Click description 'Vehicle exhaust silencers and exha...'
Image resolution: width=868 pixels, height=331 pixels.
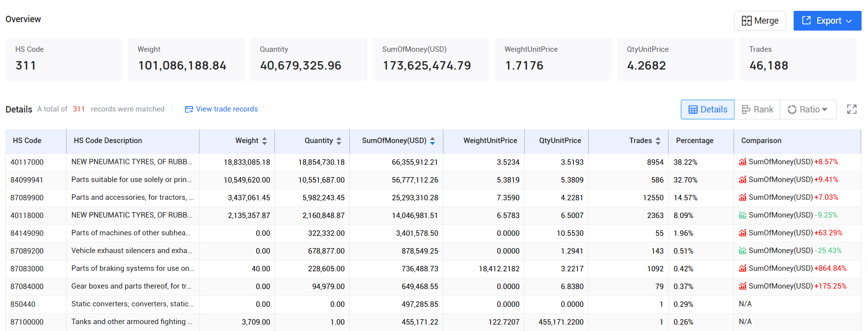(132, 251)
